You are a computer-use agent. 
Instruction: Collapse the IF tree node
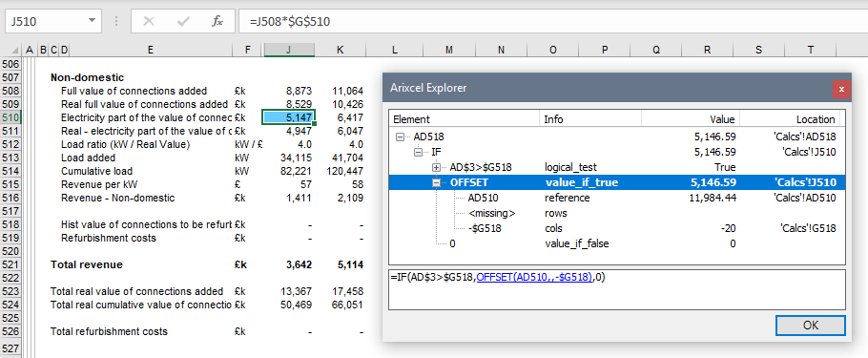click(x=418, y=152)
